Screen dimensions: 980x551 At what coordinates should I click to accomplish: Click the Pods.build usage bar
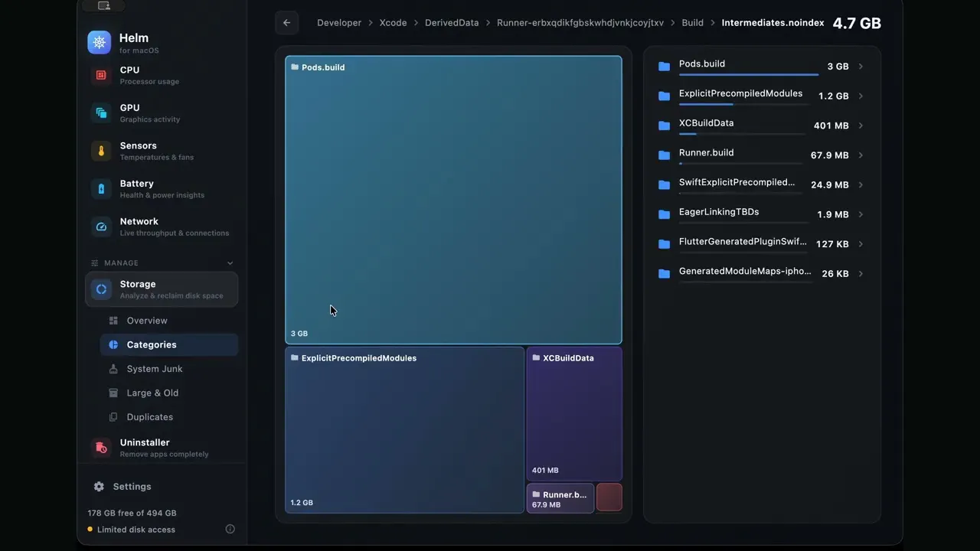click(749, 75)
